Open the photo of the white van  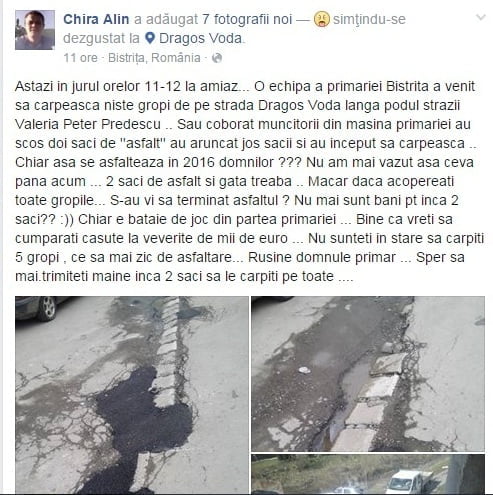pos(368,474)
